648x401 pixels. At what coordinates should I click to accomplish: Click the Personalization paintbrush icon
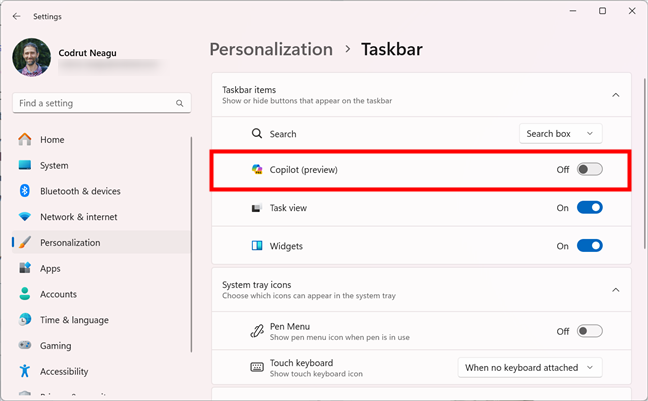25,242
